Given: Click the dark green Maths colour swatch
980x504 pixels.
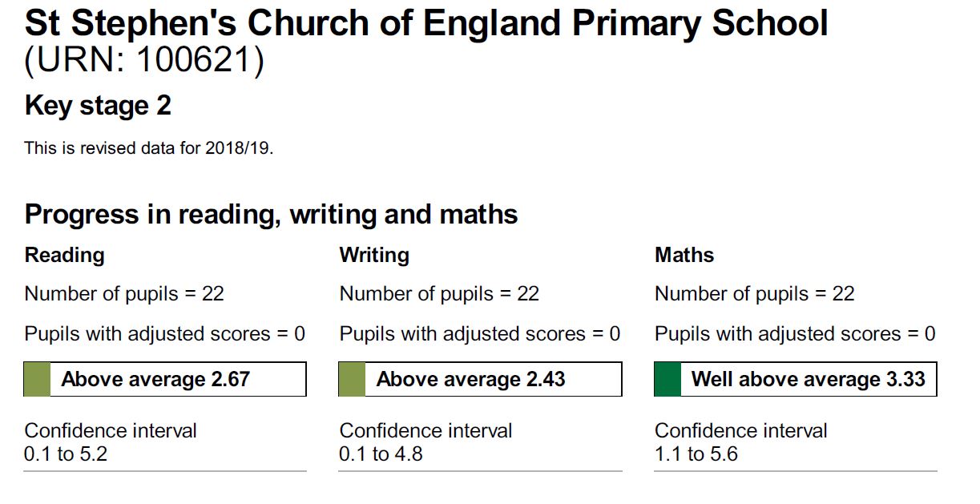Looking at the screenshot, I should (x=667, y=379).
